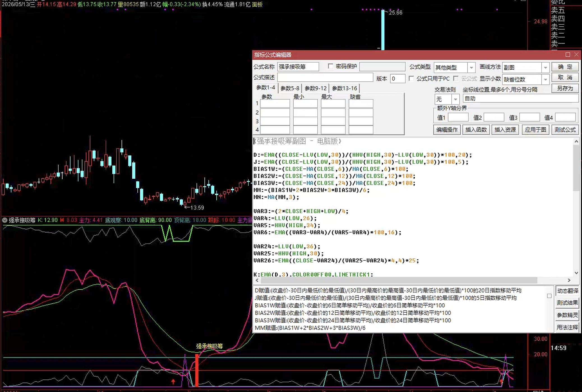Click the 值1 Y-axis boundary field
582x392 pixels.
(458, 117)
